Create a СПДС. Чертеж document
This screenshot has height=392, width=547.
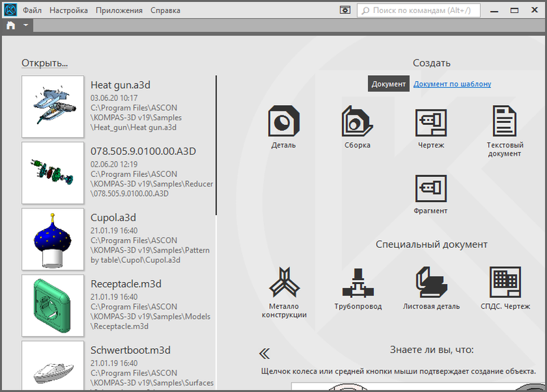click(x=505, y=288)
